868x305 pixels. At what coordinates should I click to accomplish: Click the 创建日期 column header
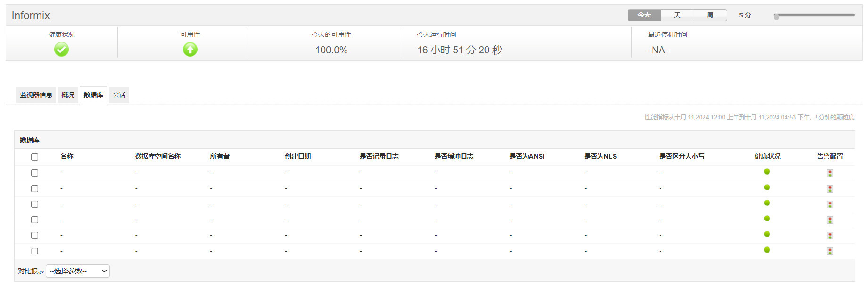[298, 156]
